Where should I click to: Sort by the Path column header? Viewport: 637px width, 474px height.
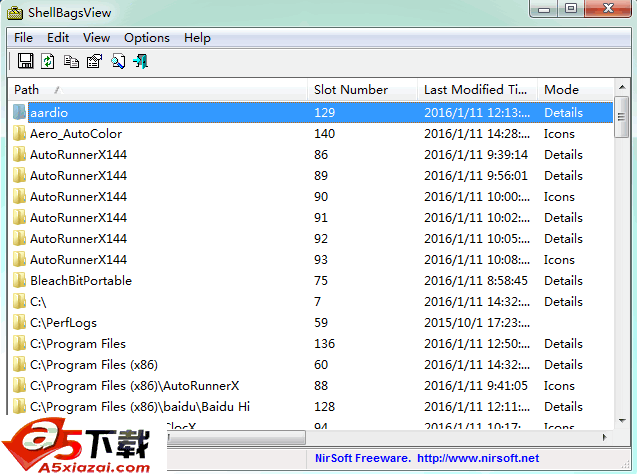tap(158, 89)
